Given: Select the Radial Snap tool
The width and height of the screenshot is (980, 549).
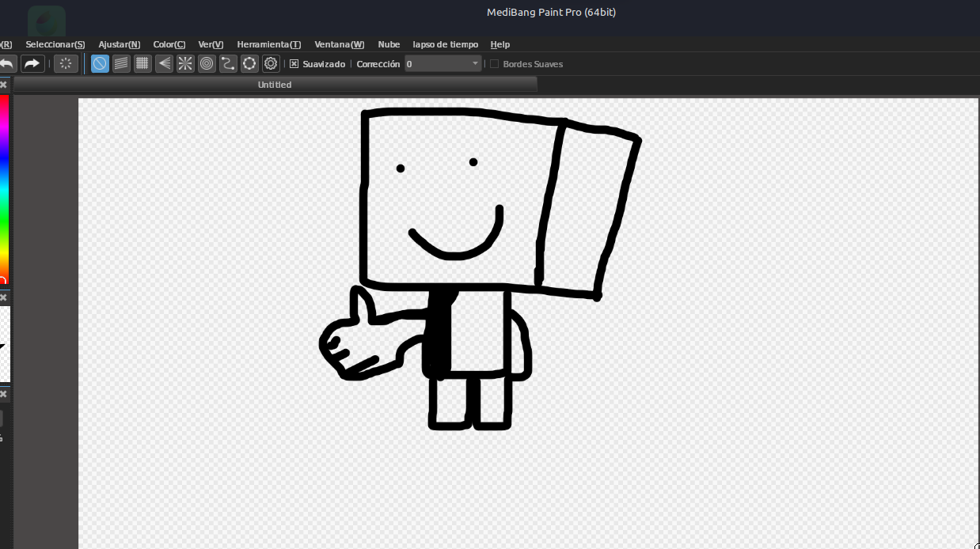Looking at the screenshot, I should pyautogui.click(x=185, y=63).
